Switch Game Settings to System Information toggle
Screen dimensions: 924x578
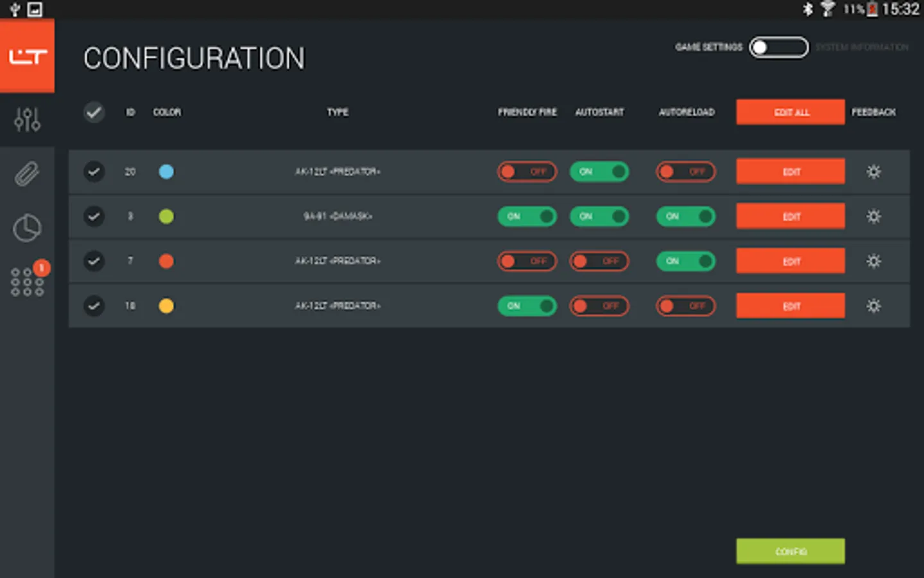[x=778, y=48]
